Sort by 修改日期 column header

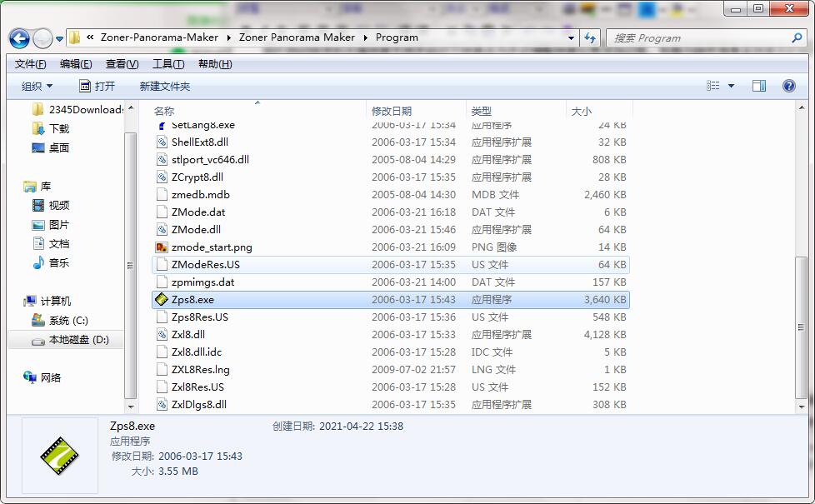pos(392,111)
